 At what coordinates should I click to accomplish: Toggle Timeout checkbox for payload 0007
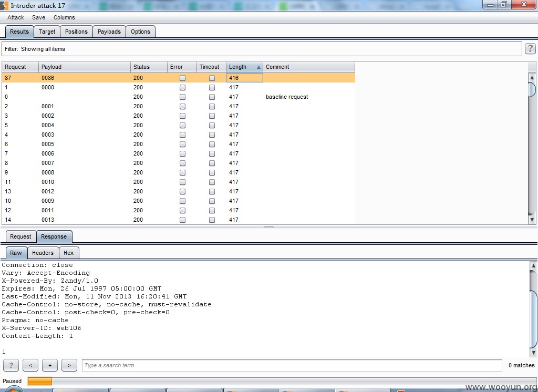coord(212,163)
